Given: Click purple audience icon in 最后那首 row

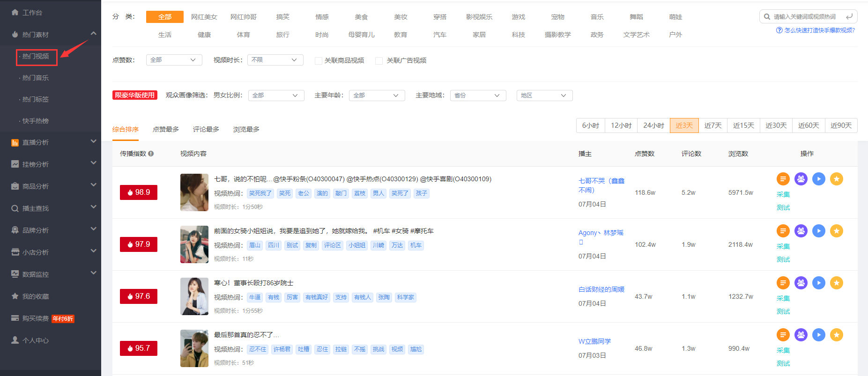Looking at the screenshot, I should [x=801, y=335].
